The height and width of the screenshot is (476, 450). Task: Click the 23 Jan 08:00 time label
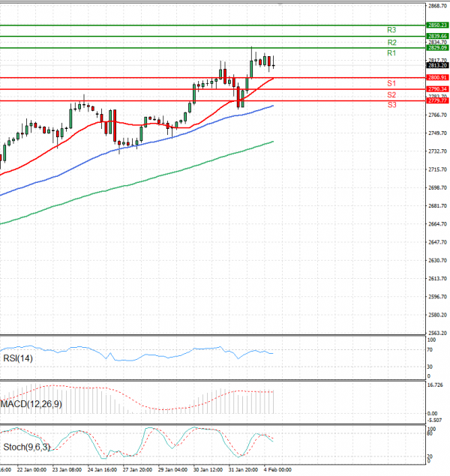[x=67, y=469]
